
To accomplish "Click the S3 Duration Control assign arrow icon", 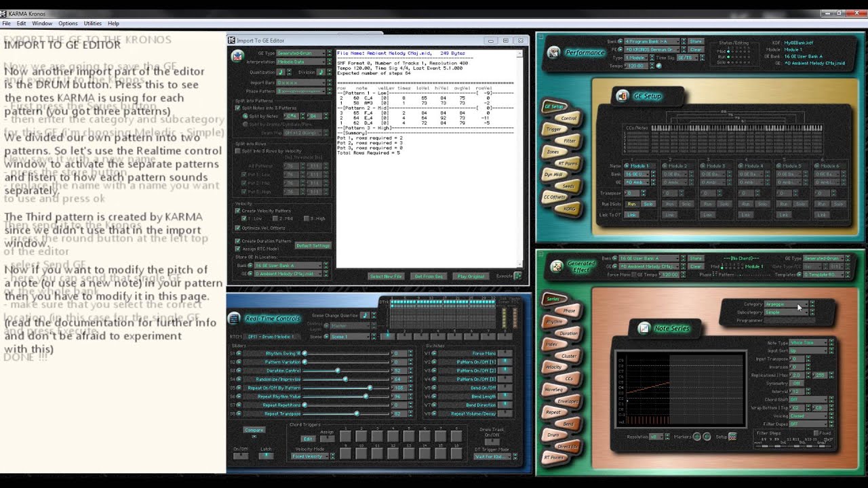I will pos(239,370).
